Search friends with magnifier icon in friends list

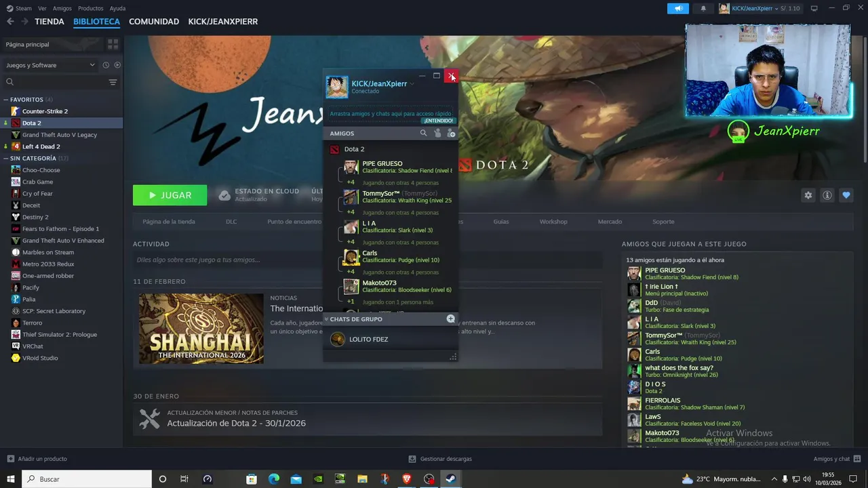(x=423, y=134)
